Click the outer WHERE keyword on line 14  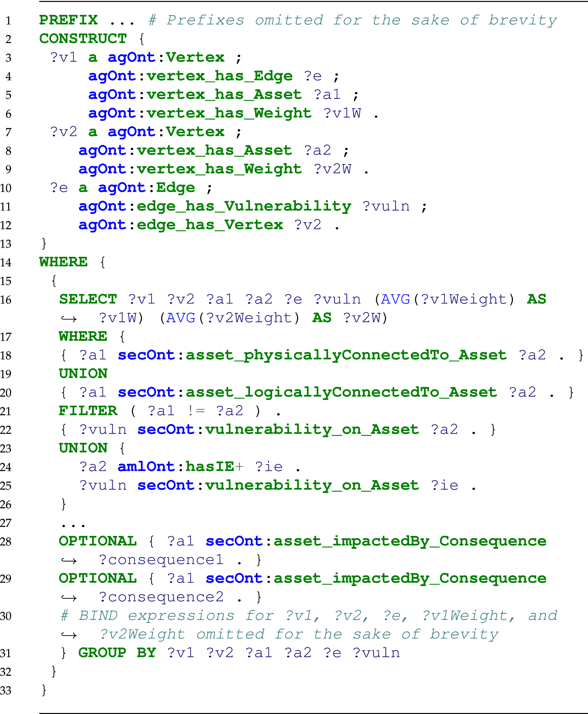pyautogui.click(x=63, y=262)
